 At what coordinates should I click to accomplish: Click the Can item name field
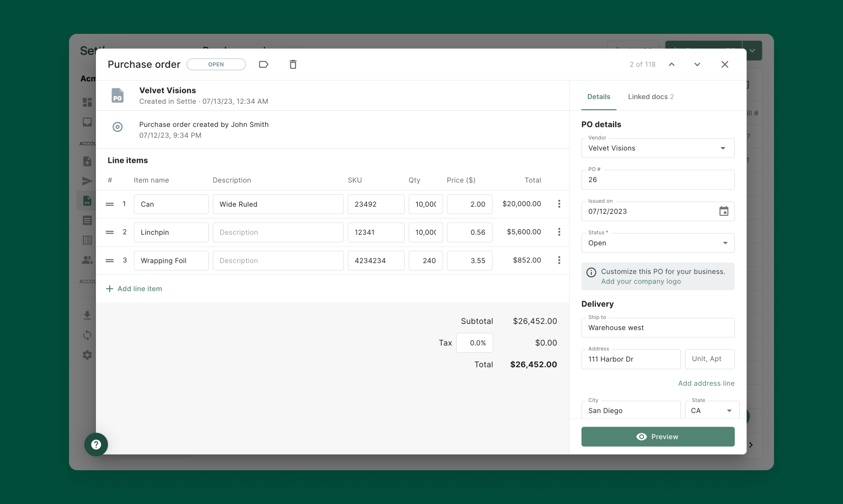[x=171, y=204]
